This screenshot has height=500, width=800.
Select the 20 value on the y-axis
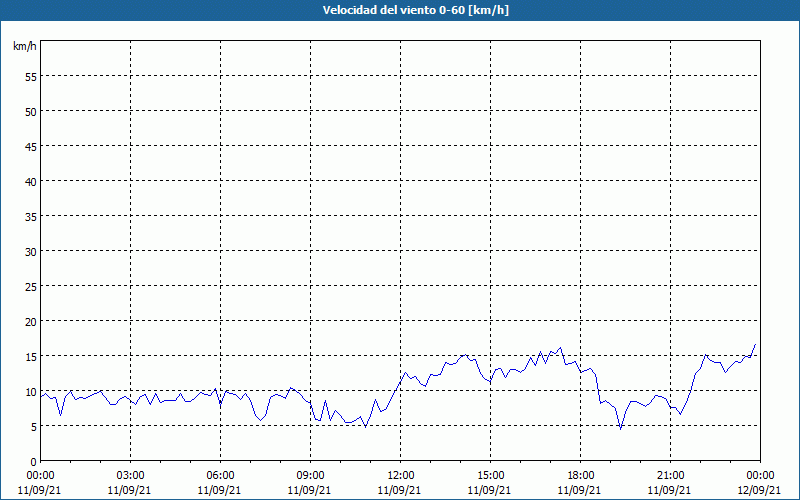[x=31, y=321]
